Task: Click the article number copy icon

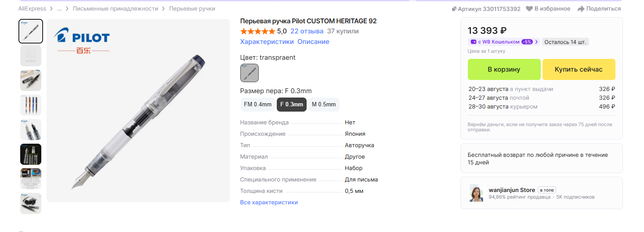Action: (x=454, y=9)
